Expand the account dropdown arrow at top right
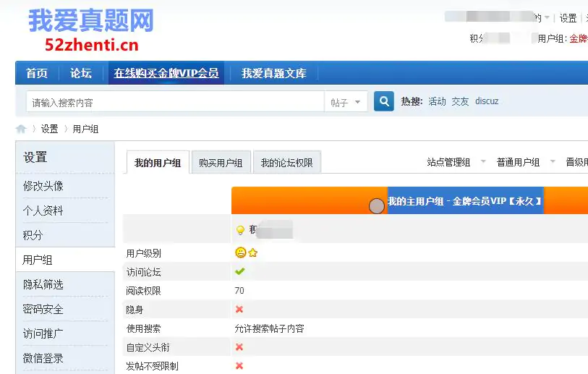 [x=547, y=17]
